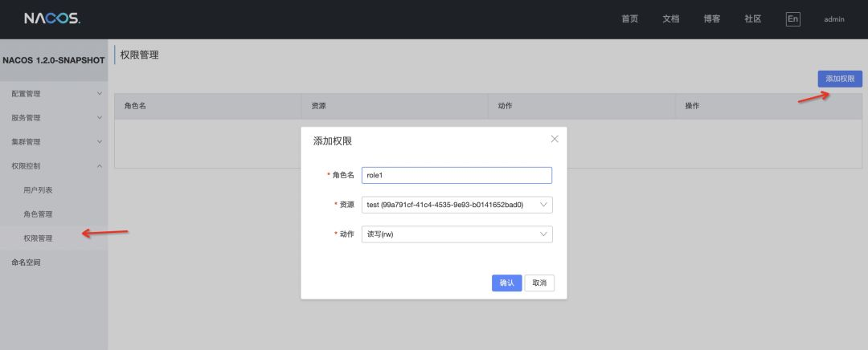The image size is (868, 350).
Task: Close the 添加权限 dialog with X
Action: tap(555, 140)
